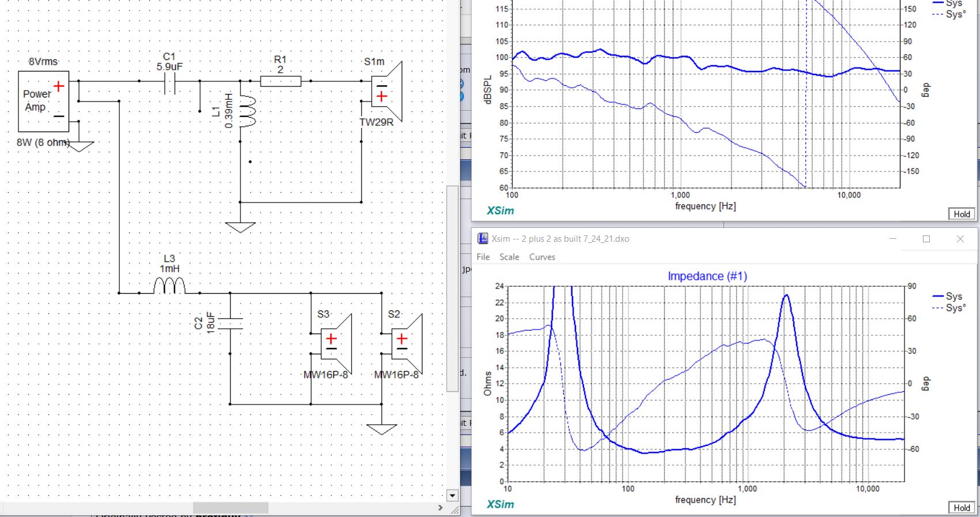This screenshot has width=980, height=517.
Task: Select woofer driver S3 speaker symbol
Action: point(336,344)
